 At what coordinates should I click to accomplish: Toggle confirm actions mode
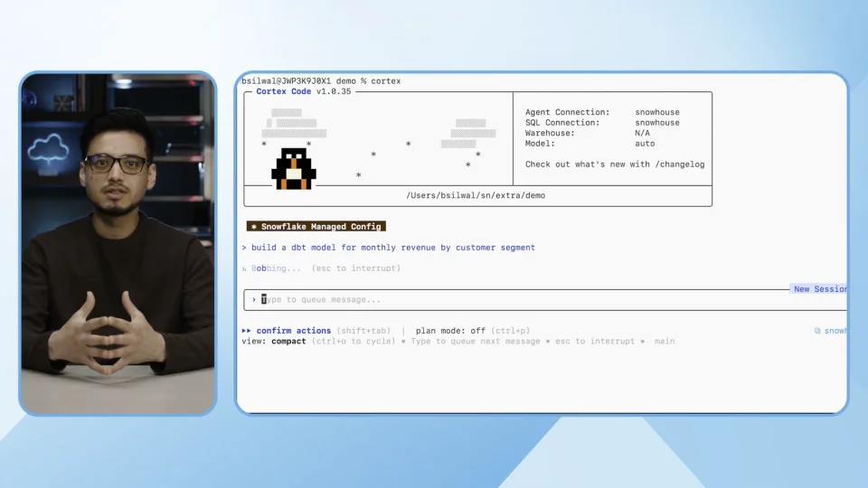coord(293,331)
